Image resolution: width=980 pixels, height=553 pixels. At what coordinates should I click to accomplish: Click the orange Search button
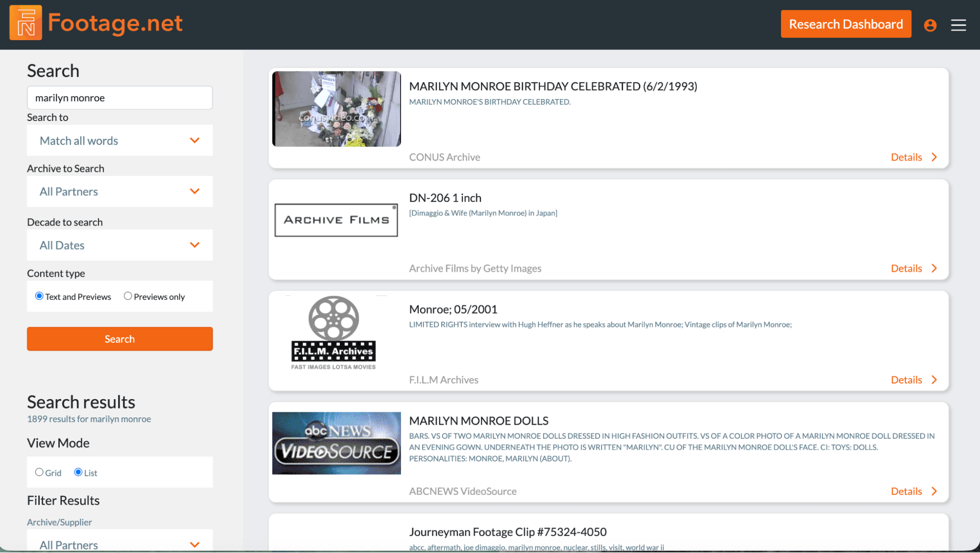(x=120, y=339)
